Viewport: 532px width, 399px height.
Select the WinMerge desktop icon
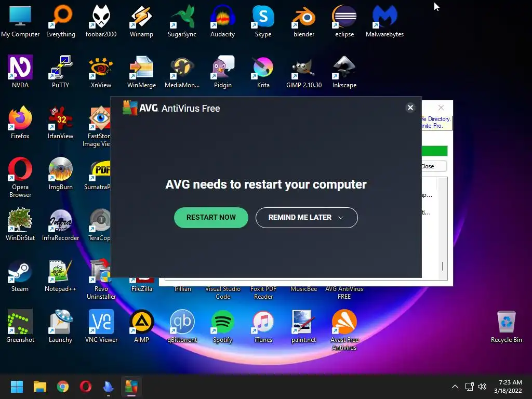(x=141, y=72)
